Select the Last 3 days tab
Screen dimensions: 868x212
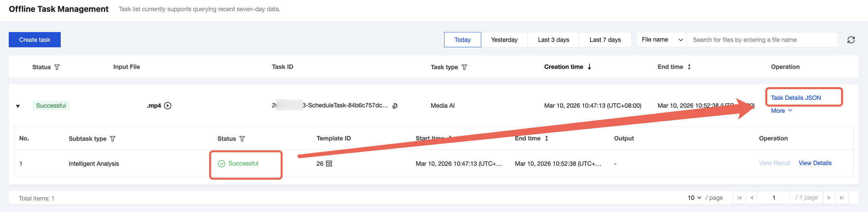coord(553,40)
